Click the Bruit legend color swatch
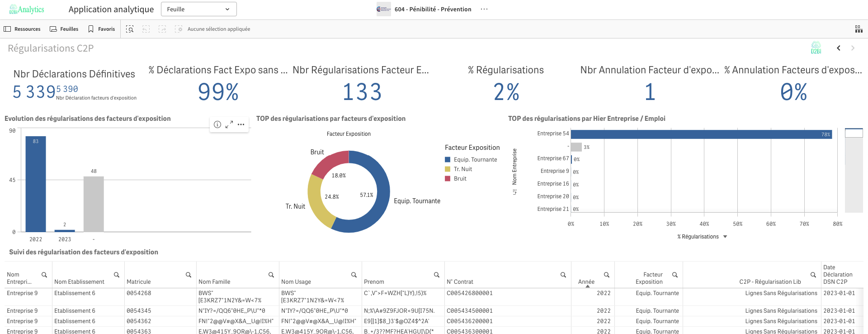868x334 pixels. tap(448, 179)
